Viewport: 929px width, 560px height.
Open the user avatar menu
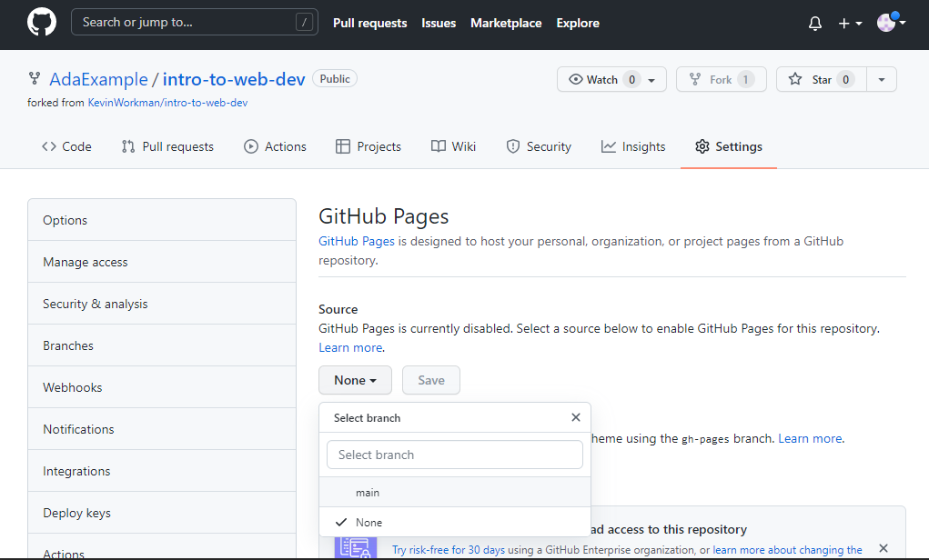tap(891, 23)
